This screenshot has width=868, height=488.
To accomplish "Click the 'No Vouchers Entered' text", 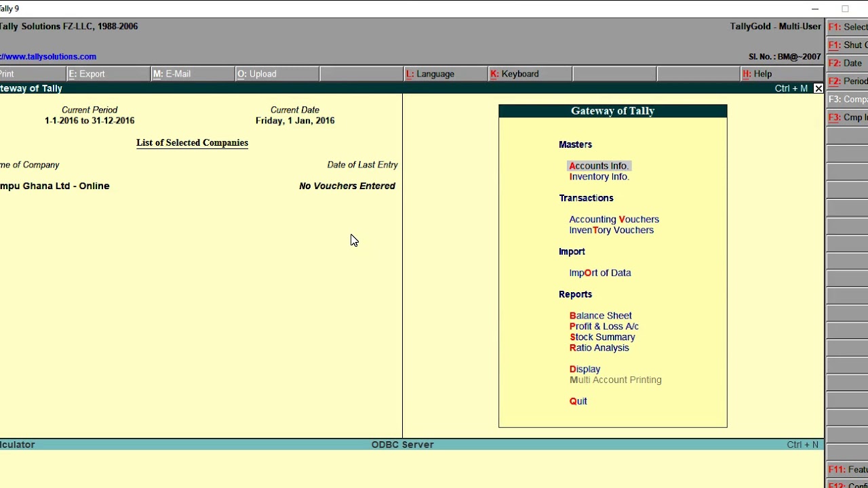I will tap(347, 186).
